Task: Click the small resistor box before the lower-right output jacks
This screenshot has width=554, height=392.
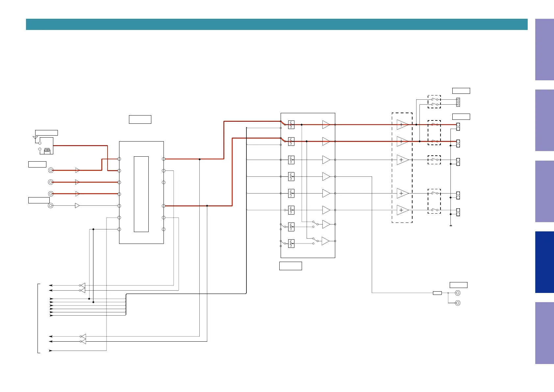Action: [437, 293]
